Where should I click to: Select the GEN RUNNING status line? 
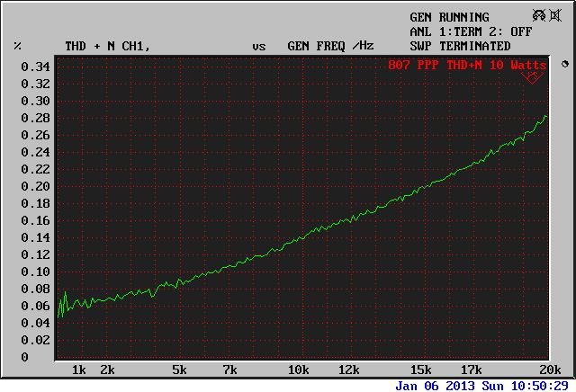tap(449, 17)
